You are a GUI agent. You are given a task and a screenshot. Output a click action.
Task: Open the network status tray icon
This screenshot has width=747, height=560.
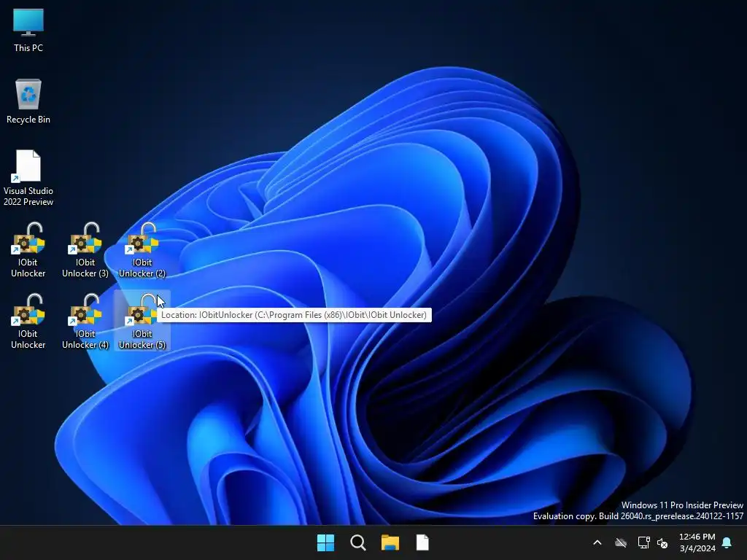click(x=643, y=542)
